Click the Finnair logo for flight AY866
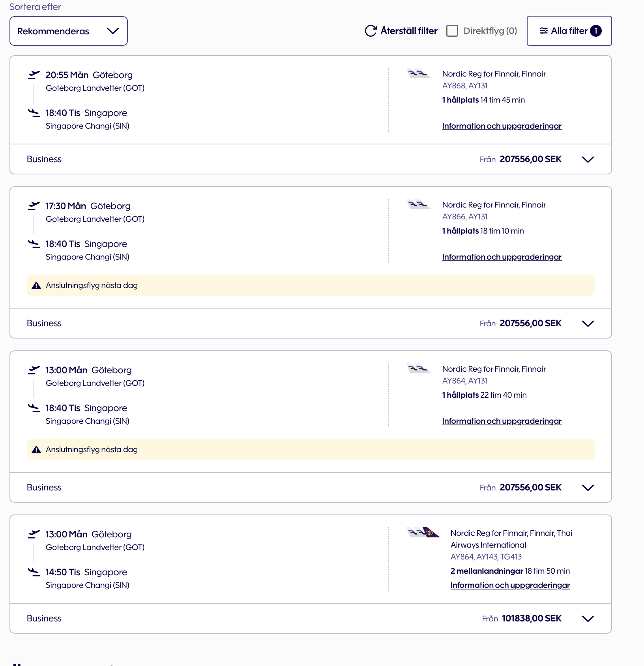 tap(418, 204)
